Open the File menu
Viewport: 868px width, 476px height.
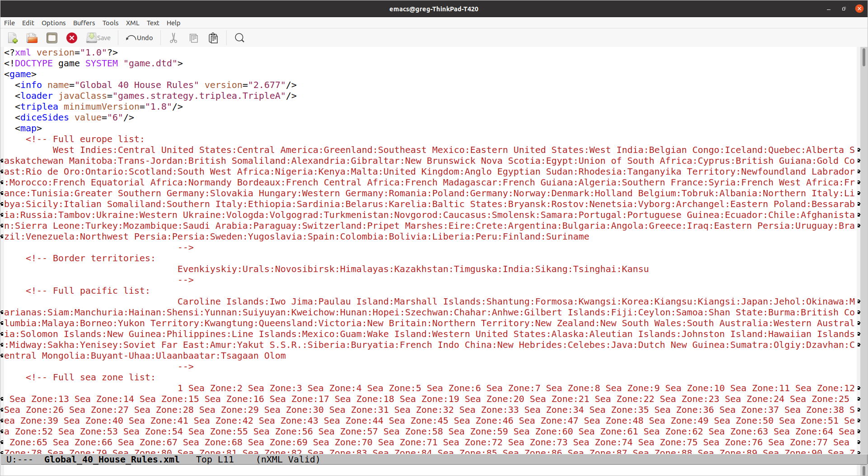pyautogui.click(x=9, y=23)
